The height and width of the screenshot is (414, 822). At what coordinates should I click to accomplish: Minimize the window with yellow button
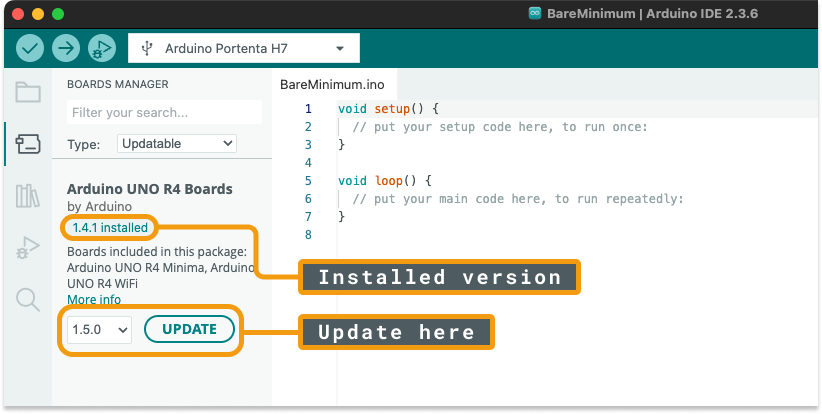pyautogui.click(x=38, y=14)
